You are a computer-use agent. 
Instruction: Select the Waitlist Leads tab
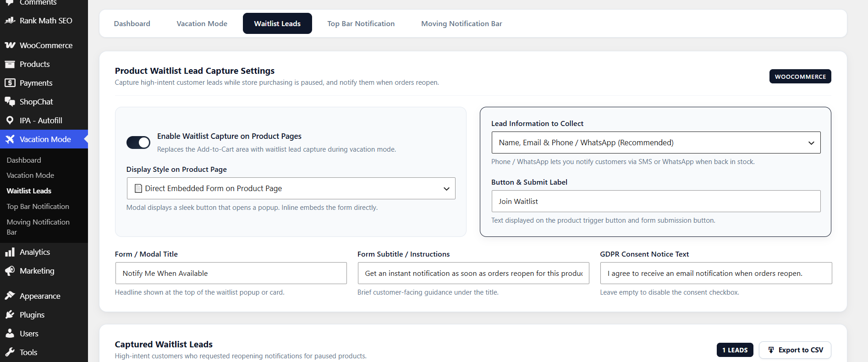[277, 23]
